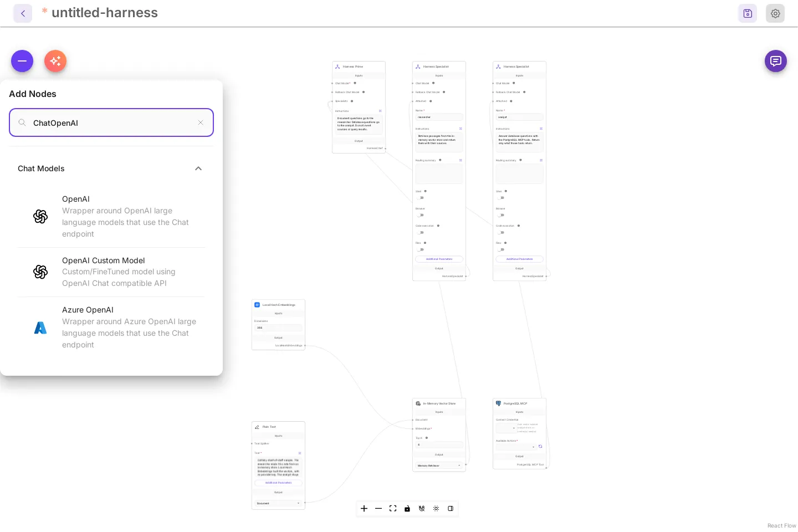This screenshot has width=798, height=532.
Task: Click the React Flow attribution link
Action: [782, 526]
